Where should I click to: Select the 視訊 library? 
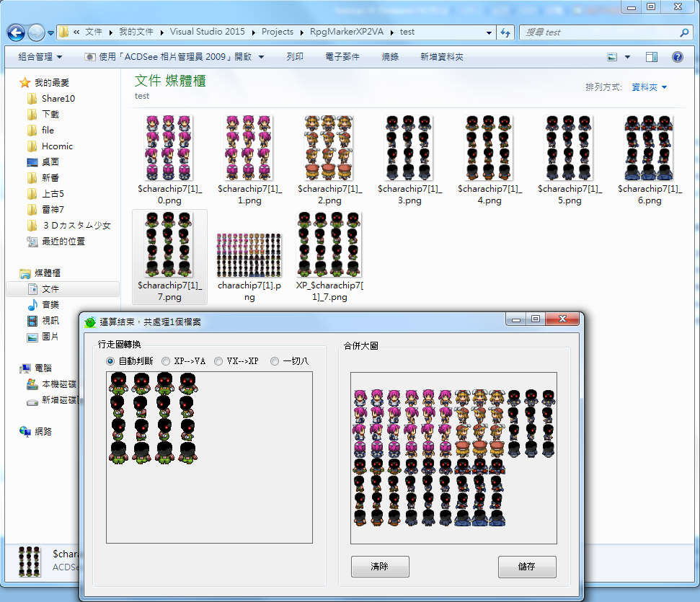pyautogui.click(x=43, y=321)
